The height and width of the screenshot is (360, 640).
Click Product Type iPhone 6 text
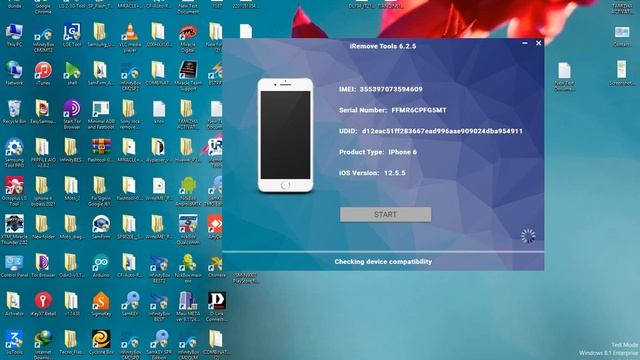(x=378, y=152)
